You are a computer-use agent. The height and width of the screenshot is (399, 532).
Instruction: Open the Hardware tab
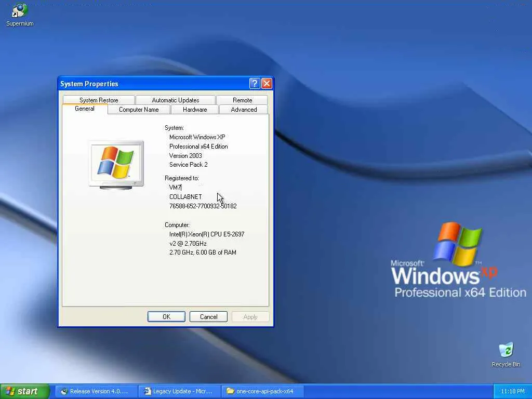195,110
